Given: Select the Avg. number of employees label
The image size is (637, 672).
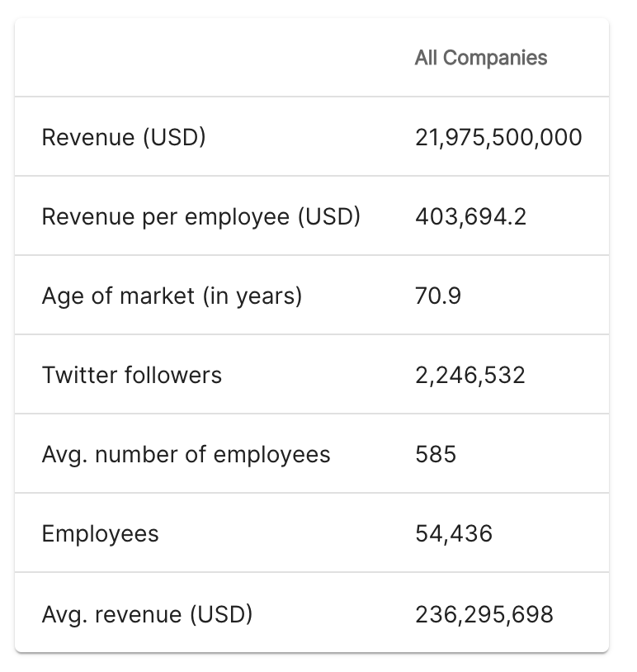Looking at the screenshot, I should point(186,454).
